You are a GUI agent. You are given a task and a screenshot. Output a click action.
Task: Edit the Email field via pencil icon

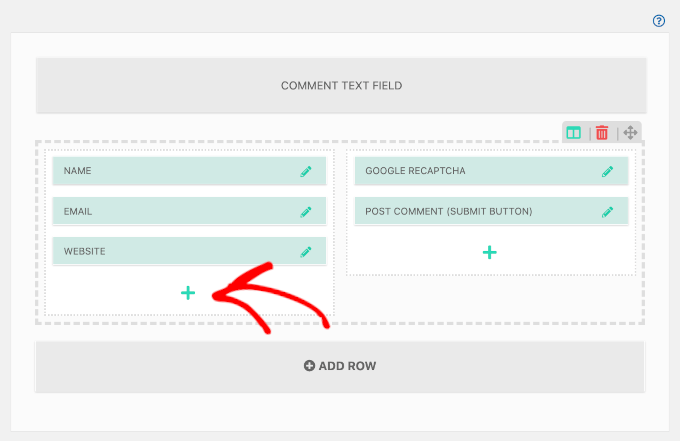pyautogui.click(x=306, y=212)
